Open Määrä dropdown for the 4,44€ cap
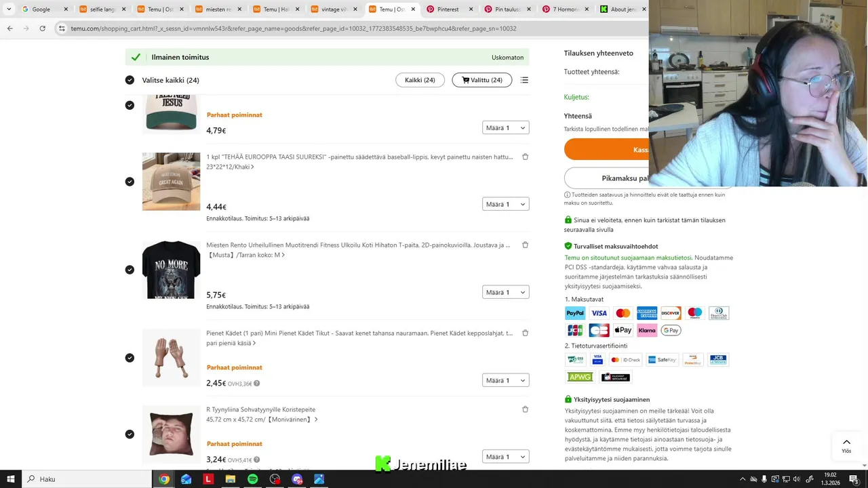The width and height of the screenshot is (868, 488). (x=505, y=204)
